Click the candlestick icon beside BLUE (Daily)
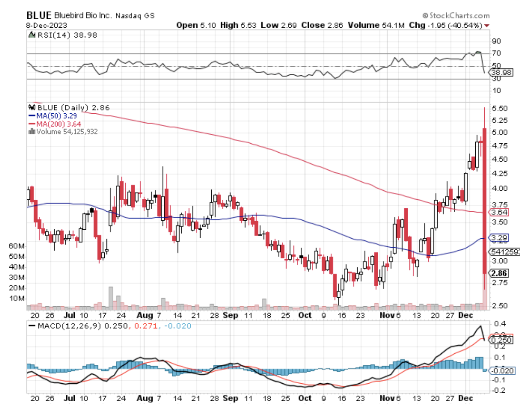This screenshot has width=529, height=420. [x=31, y=107]
